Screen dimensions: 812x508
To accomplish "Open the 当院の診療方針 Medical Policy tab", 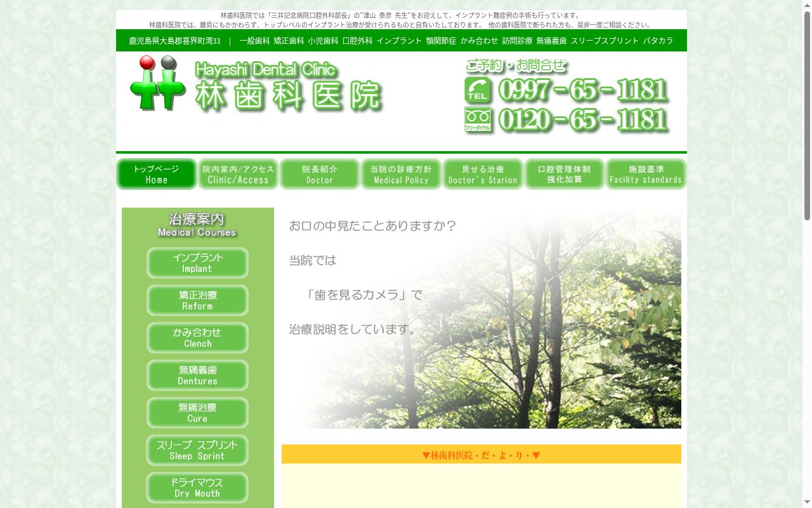I will point(401,174).
